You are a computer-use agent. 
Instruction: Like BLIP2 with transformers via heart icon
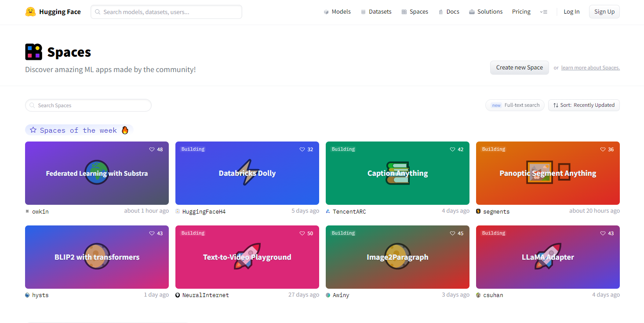point(152,233)
